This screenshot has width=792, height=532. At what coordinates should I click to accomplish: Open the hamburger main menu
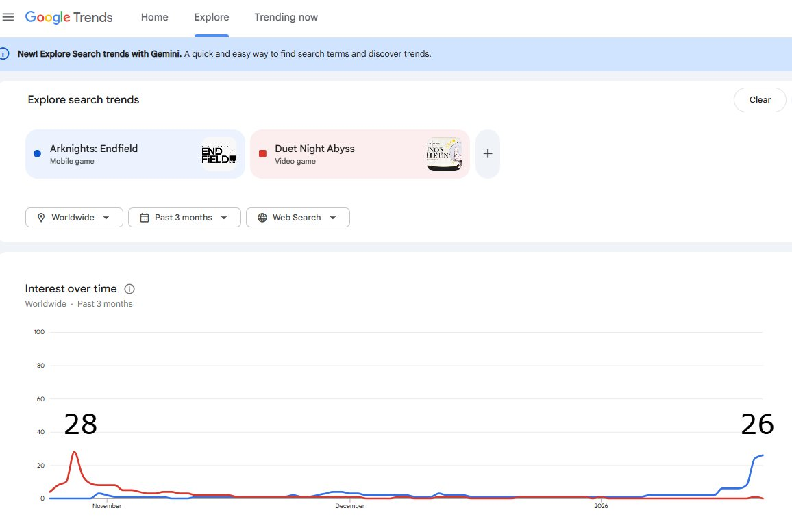8,17
